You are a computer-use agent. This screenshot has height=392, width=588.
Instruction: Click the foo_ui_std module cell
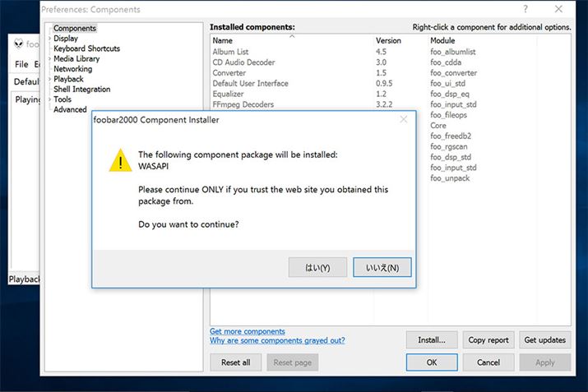point(447,83)
